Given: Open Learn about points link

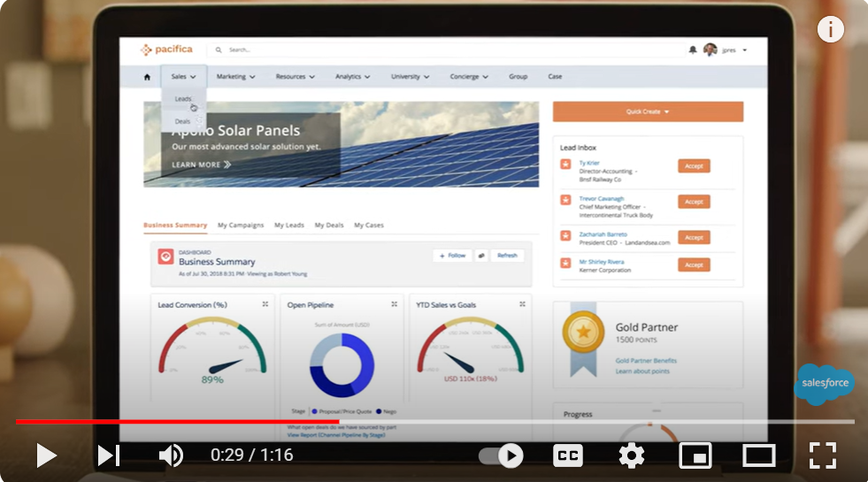Looking at the screenshot, I should tap(642, 371).
